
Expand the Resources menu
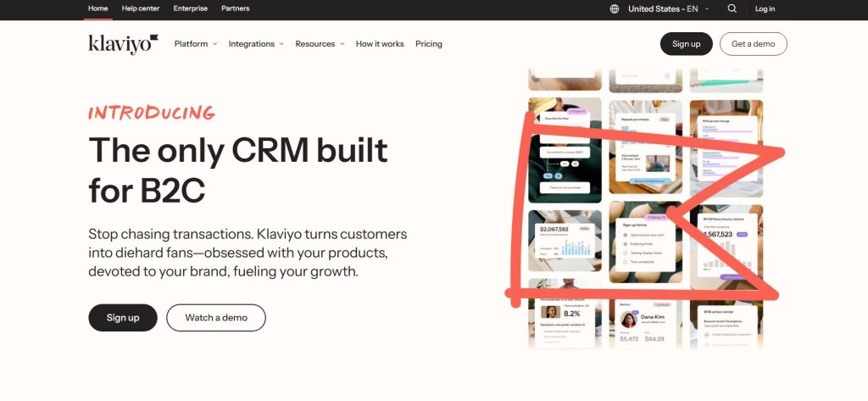[x=320, y=44]
